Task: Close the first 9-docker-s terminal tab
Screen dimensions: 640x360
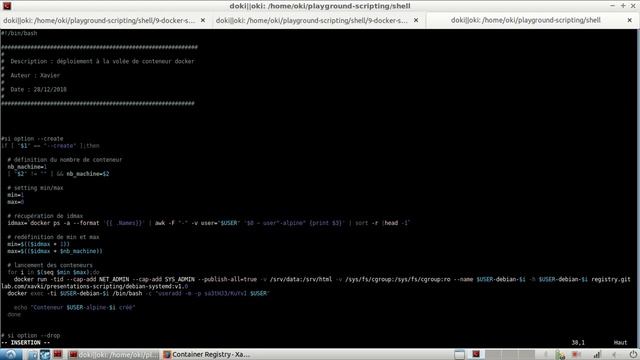Action: click(x=203, y=20)
